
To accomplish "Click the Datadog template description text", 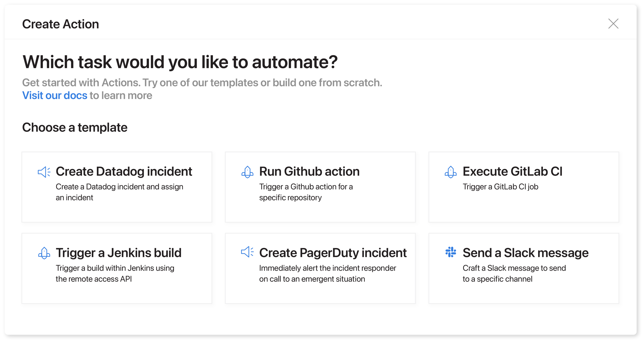I will 119,192.
